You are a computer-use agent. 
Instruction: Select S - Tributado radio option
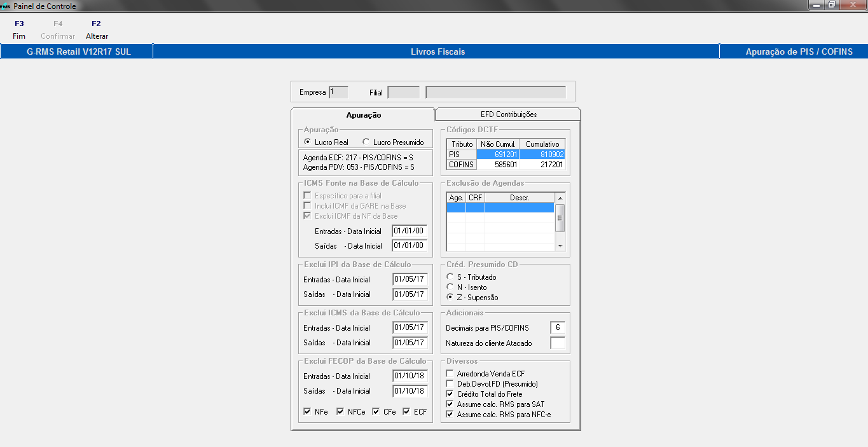[x=450, y=277]
